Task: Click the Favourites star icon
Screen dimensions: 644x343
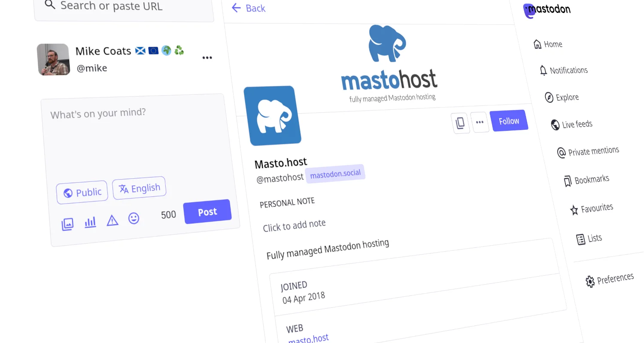Action: (x=574, y=210)
